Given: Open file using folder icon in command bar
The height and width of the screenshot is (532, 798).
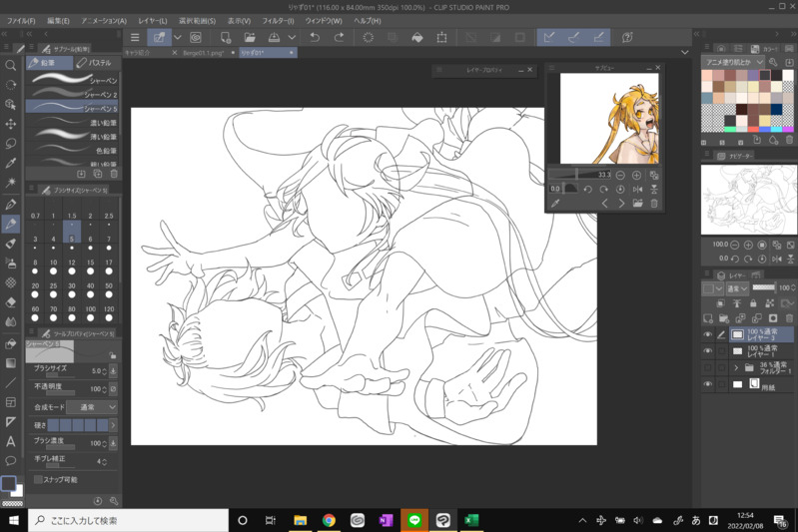Looking at the screenshot, I should tap(249, 38).
